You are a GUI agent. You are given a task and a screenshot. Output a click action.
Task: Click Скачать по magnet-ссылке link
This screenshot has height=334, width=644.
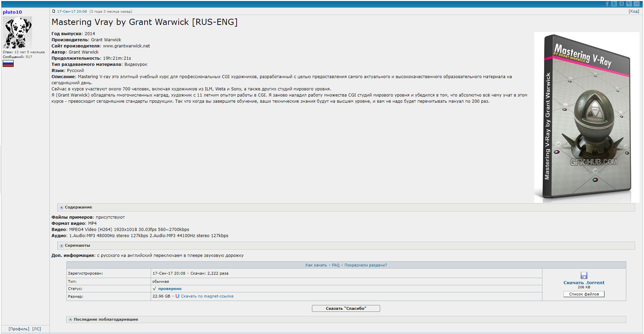(x=207, y=296)
